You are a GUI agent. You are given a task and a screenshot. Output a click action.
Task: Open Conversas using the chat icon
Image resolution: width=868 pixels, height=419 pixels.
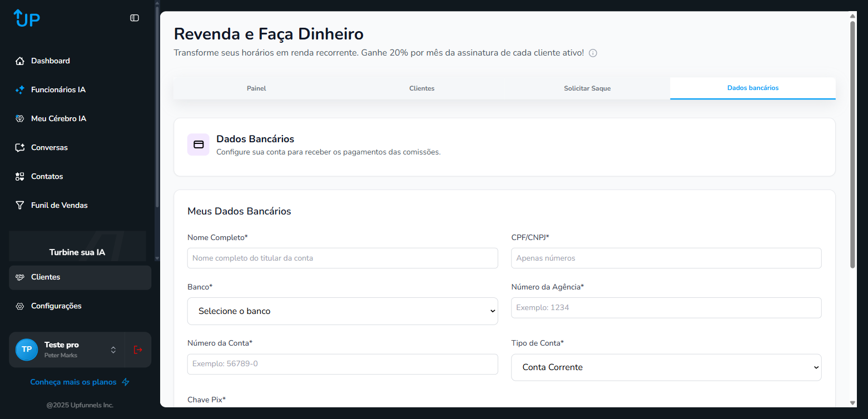point(20,148)
